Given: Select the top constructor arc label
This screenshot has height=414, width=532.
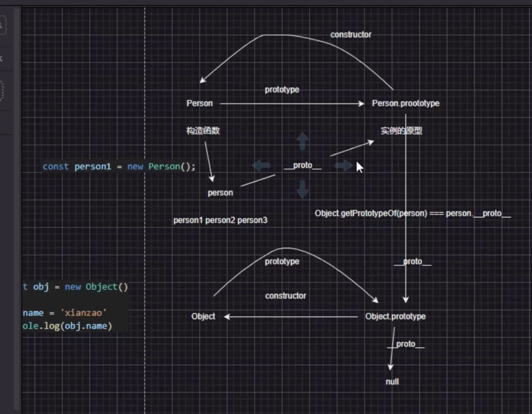Looking at the screenshot, I should [350, 35].
